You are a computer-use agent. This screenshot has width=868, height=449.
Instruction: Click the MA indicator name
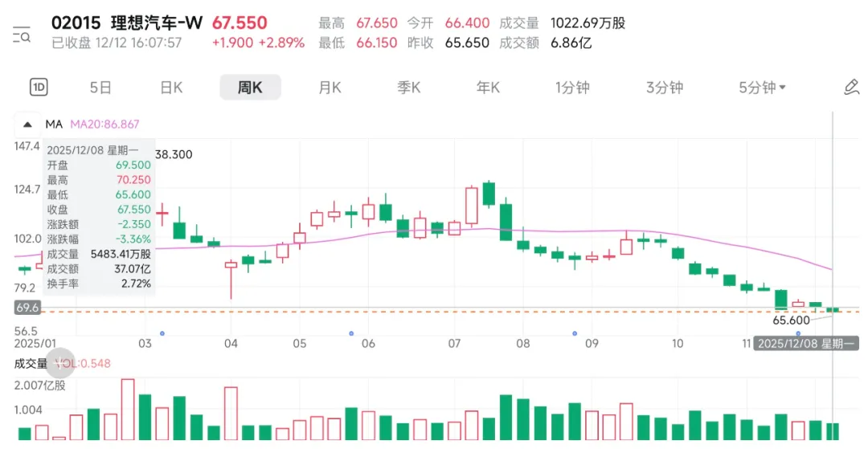(54, 124)
